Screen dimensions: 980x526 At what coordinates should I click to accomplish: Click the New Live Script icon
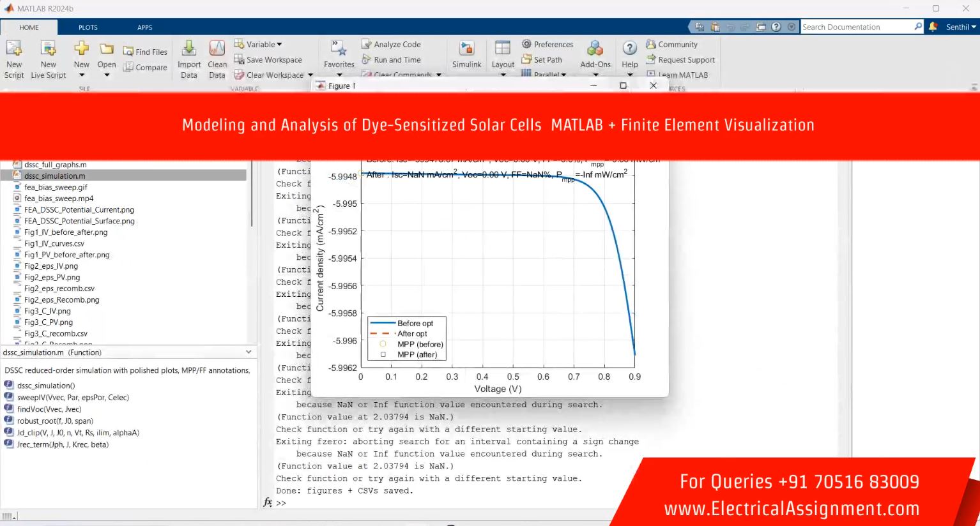coord(48,50)
